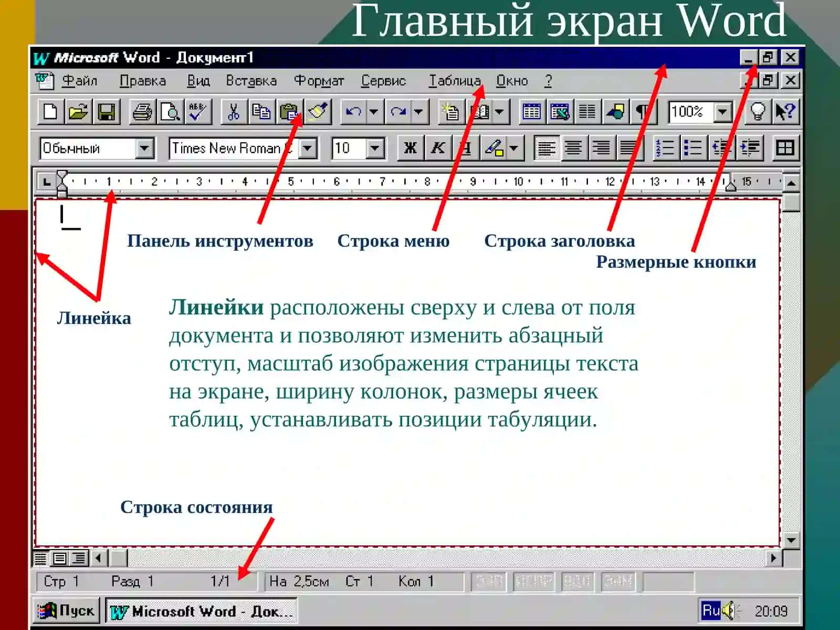This screenshot has height=630, width=840.
Task: Print the document
Action: (x=142, y=112)
